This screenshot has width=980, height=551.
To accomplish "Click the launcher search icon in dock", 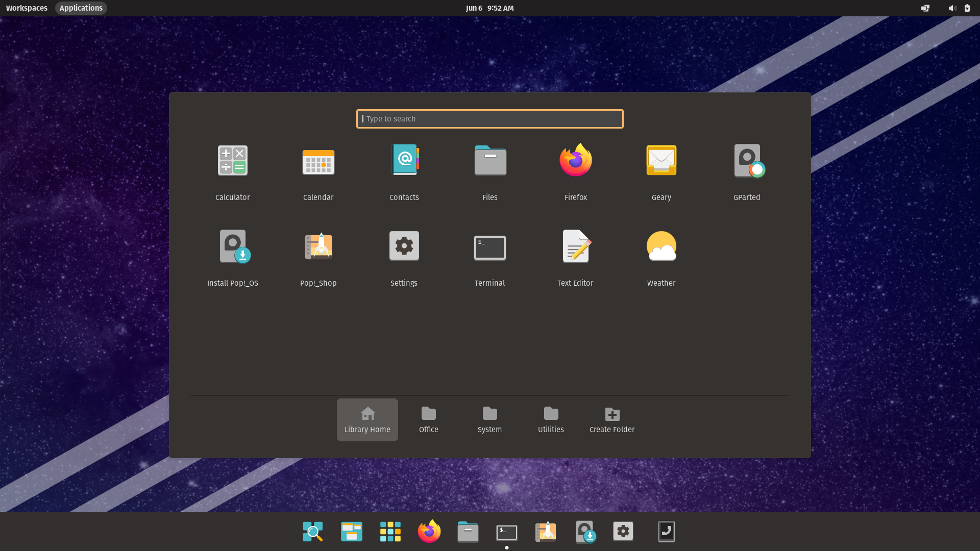I will point(313,532).
